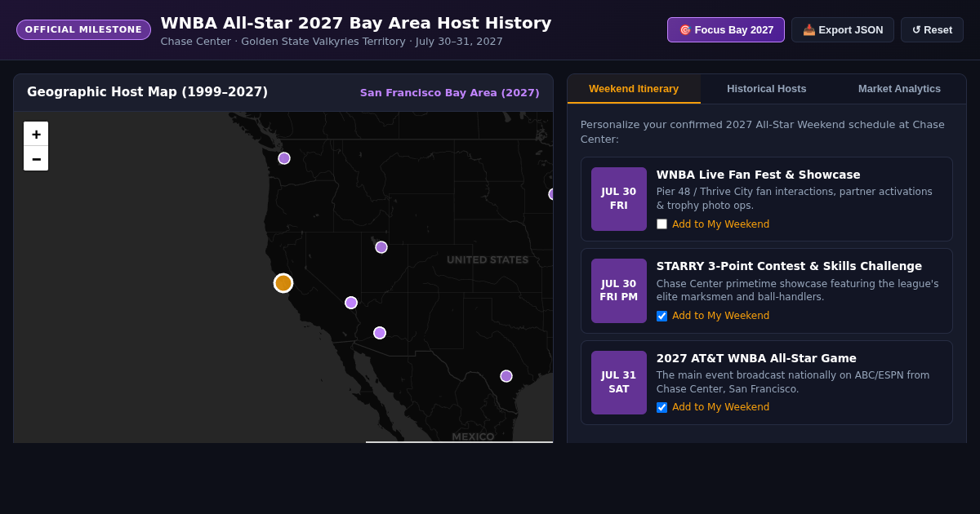
Task: Click the UNITED STATES map label
Action: 488,260
